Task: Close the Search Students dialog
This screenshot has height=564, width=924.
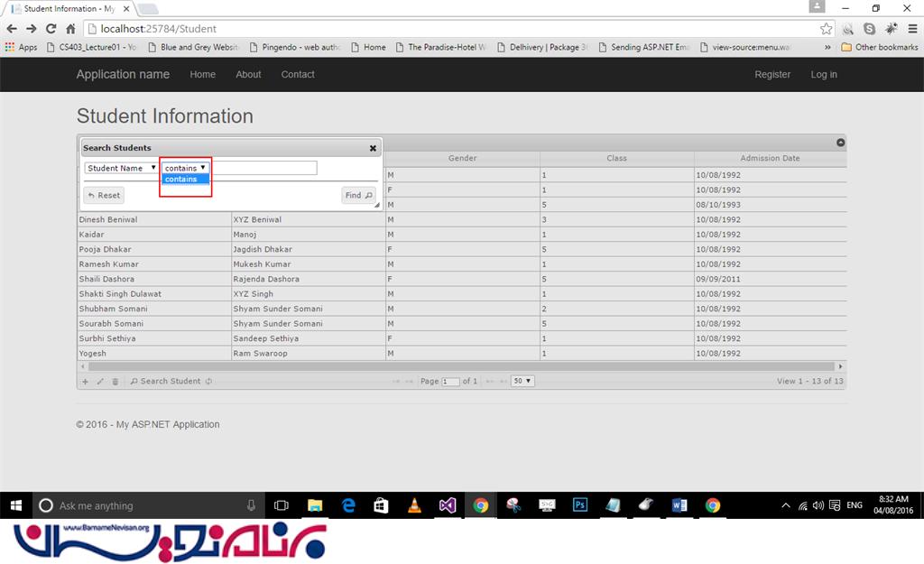Action: [373, 148]
